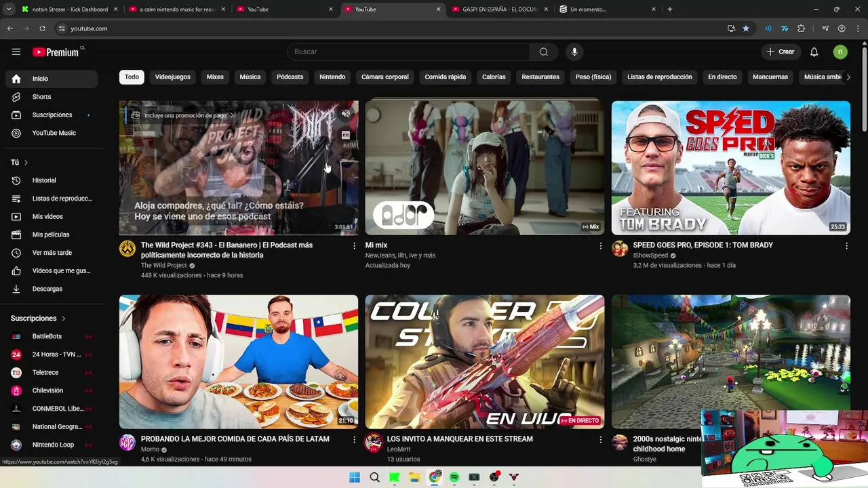Screen dimensions: 868x488
Task: Open Mi mix thumbnail
Action: [x=485, y=168]
